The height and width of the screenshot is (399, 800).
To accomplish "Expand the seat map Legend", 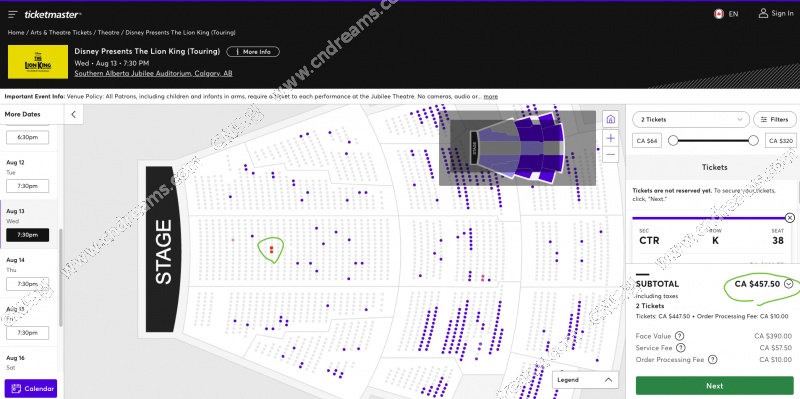I will click(585, 380).
